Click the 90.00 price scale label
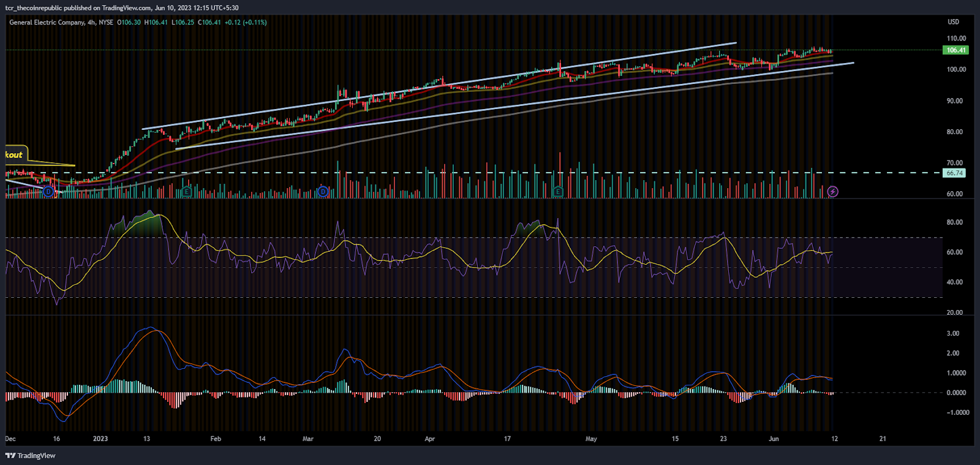This screenshot has height=465, width=980. [954, 100]
